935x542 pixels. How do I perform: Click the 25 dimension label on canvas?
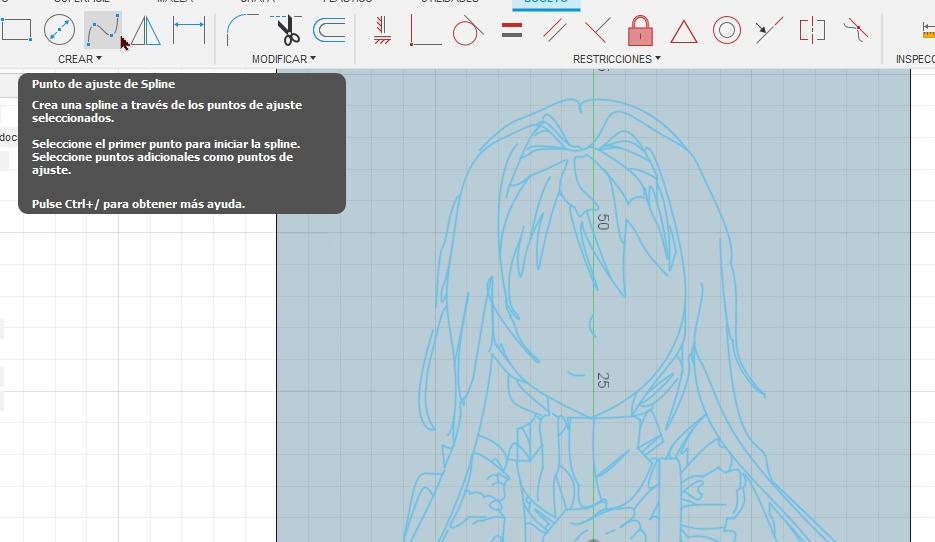point(603,380)
